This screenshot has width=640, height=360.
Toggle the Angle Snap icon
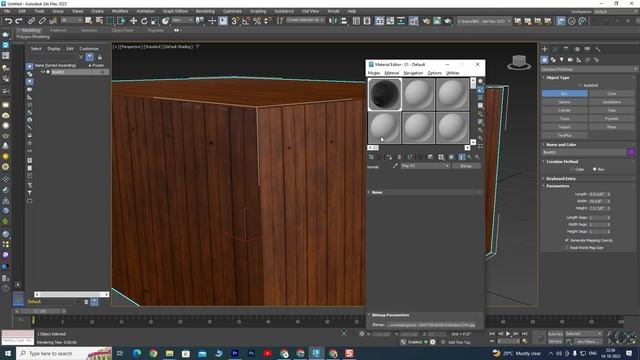[246, 21]
